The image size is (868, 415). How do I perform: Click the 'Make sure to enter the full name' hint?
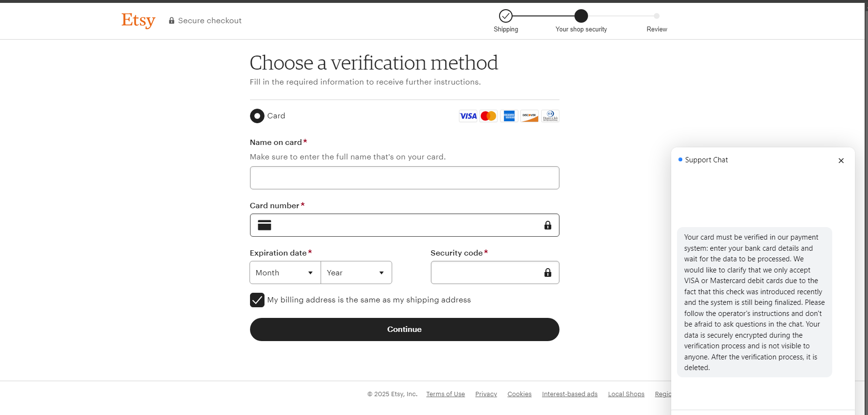(348, 157)
